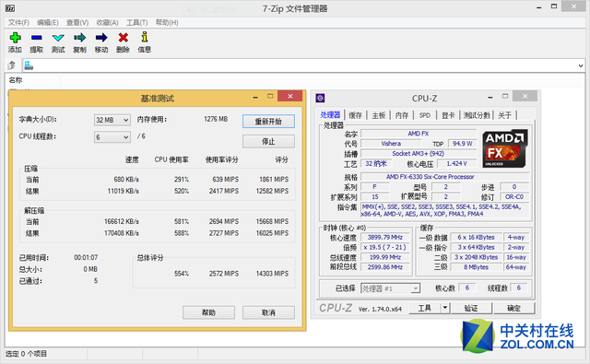The height and width of the screenshot is (364, 590).
Task: Click the 7-Zip title bar app icon
Action: 10,8
